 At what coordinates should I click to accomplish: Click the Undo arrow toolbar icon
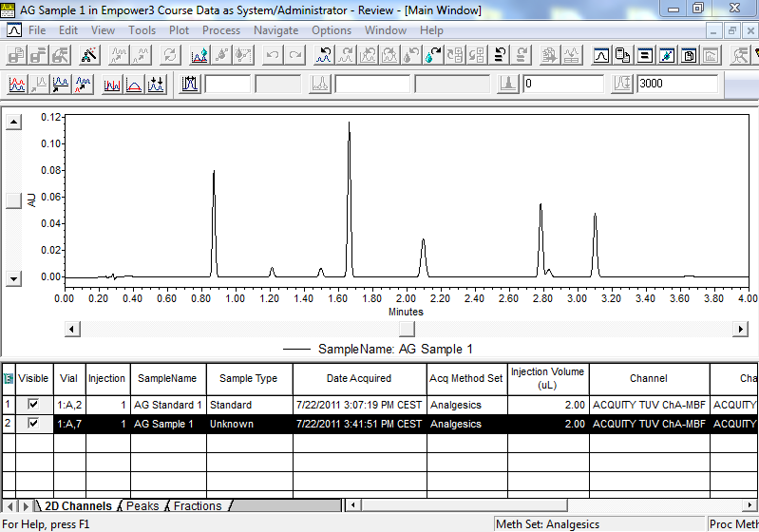click(x=273, y=55)
